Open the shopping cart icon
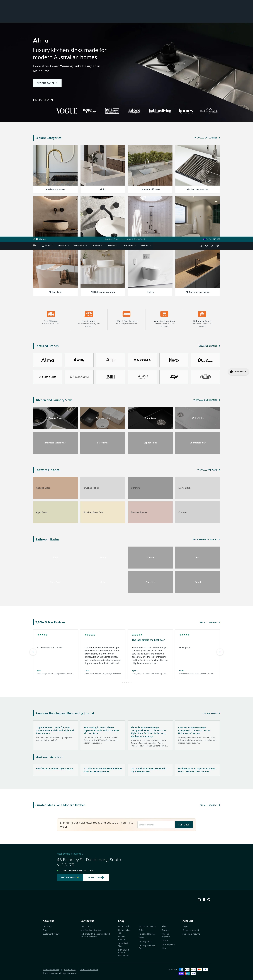 (218, 246)
